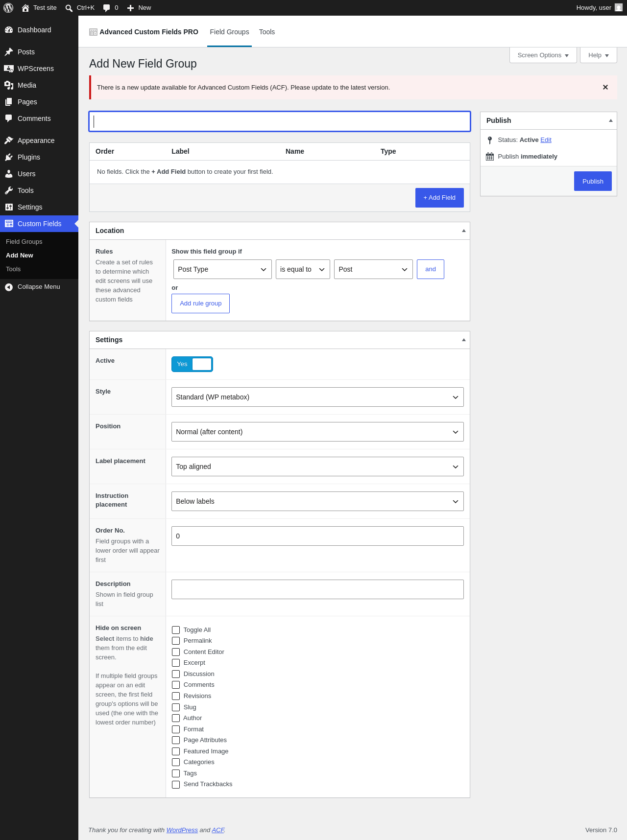Screen dimensions: 627x840
Task: Click the Order No. input field
Action: (317, 536)
